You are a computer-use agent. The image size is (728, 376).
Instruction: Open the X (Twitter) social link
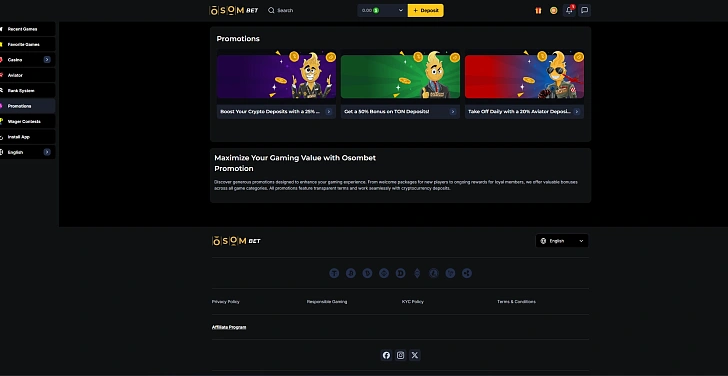415,355
